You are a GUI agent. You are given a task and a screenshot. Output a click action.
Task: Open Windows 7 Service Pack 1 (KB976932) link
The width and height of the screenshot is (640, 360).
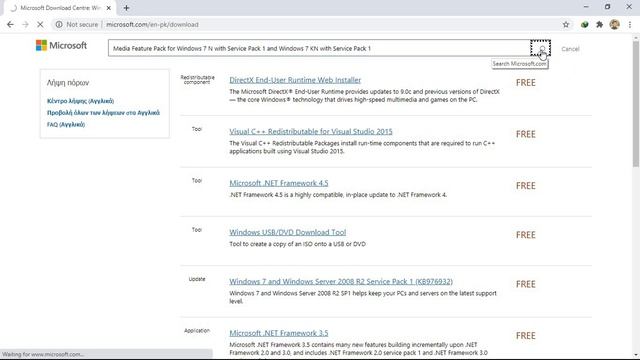[341, 282]
